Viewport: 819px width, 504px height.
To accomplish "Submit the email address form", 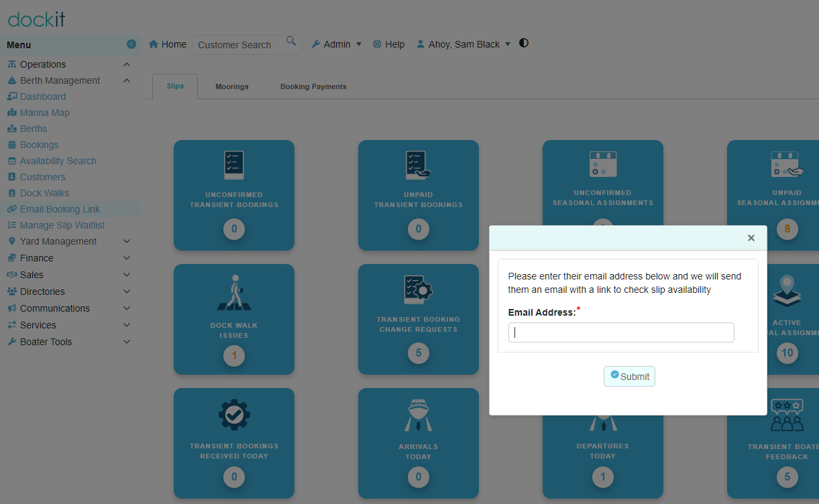I will tap(629, 377).
